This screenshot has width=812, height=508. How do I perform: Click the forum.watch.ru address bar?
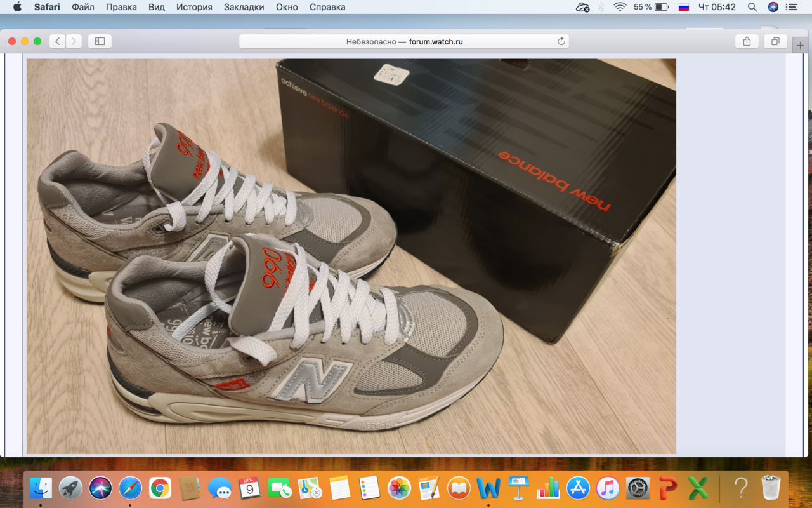pyautogui.click(x=404, y=41)
